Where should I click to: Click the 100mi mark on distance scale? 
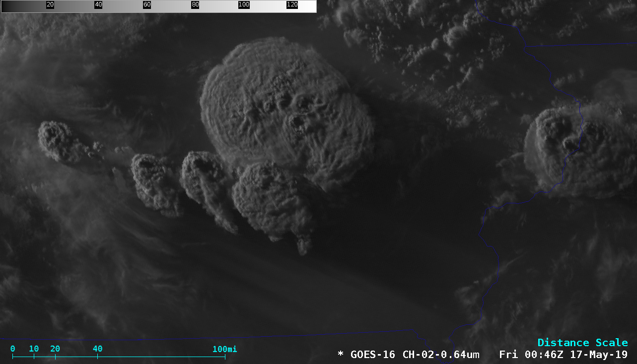coord(225,349)
